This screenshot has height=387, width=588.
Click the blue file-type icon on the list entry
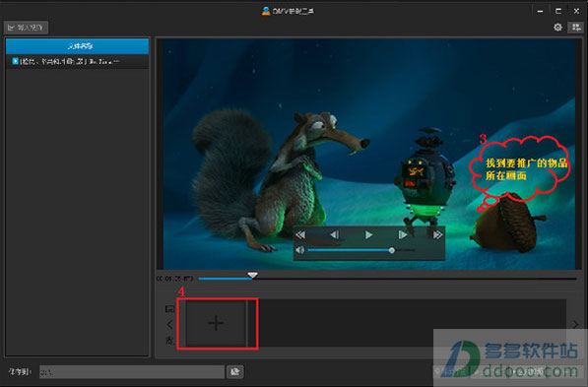[x=15, y=61]
